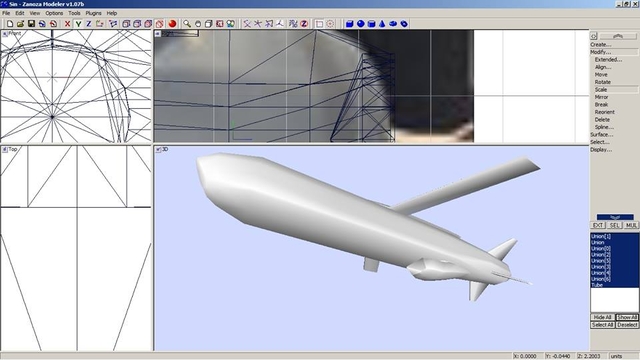Image resolution: width=640 pixels, height=360 pixels.
Task: Click the save floppy disk icon
Action: [31, 24]
